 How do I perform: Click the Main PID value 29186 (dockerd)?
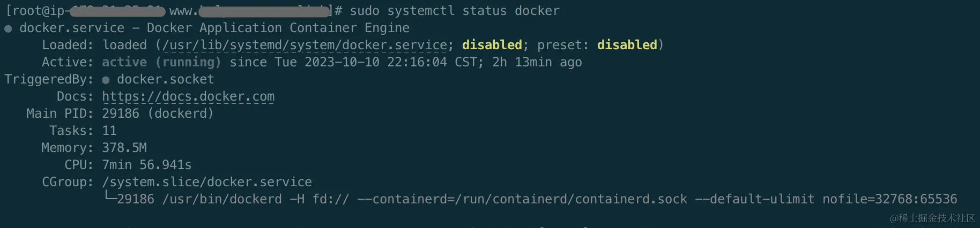click(158, 113)
